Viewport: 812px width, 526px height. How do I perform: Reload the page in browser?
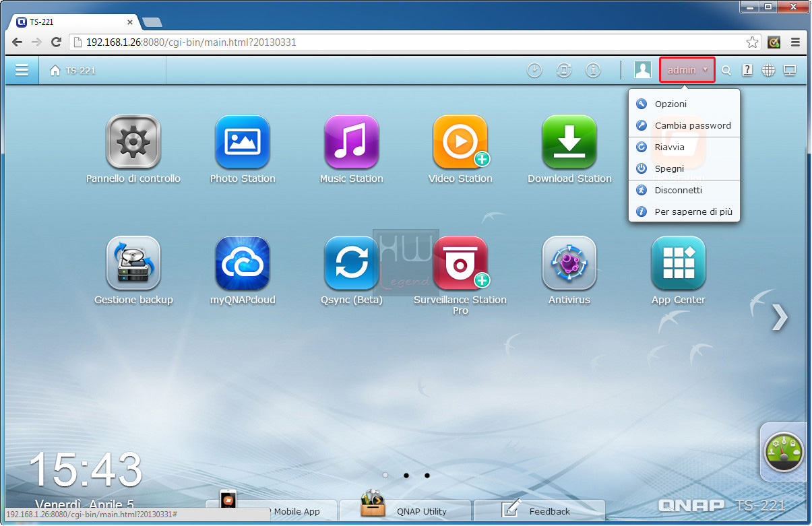[57, 42]
